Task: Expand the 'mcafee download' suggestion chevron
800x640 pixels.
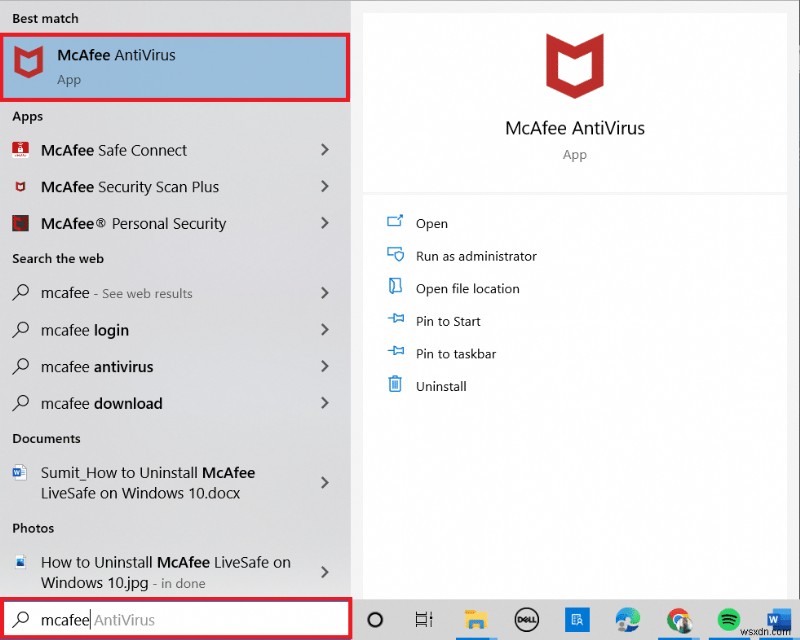Action: (324, 403)
